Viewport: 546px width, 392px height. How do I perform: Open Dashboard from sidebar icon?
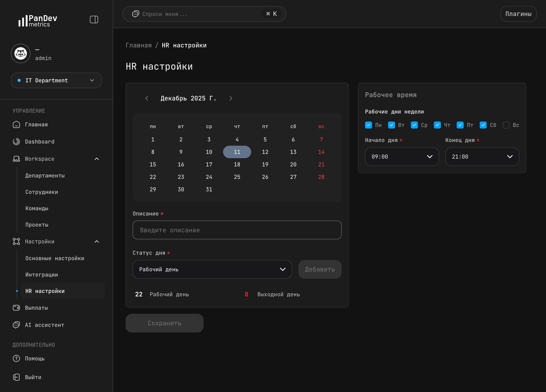[16, 142]
